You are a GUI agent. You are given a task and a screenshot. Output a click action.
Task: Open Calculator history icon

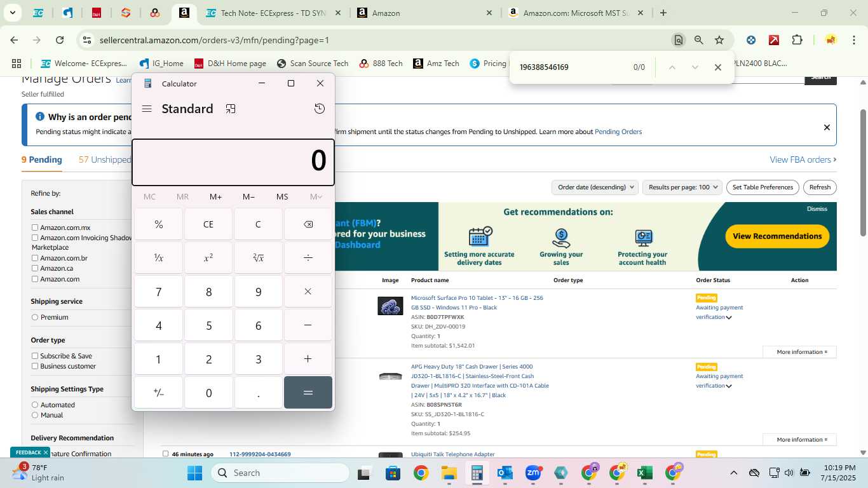pos(320,109)
